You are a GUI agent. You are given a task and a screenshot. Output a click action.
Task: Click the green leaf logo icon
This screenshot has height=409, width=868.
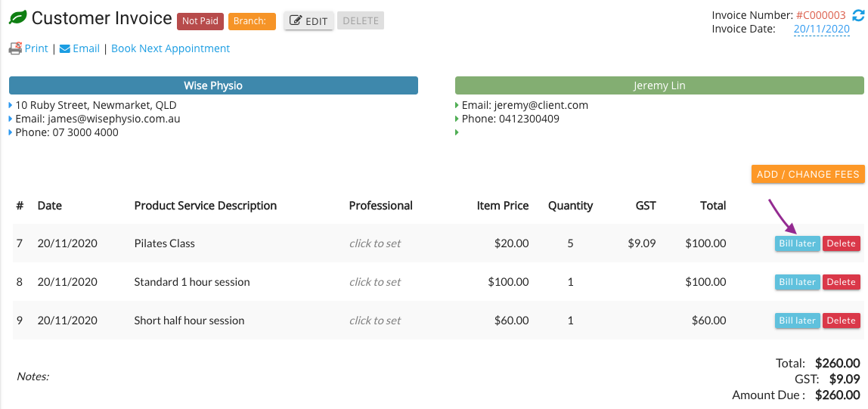coord(17,19)
